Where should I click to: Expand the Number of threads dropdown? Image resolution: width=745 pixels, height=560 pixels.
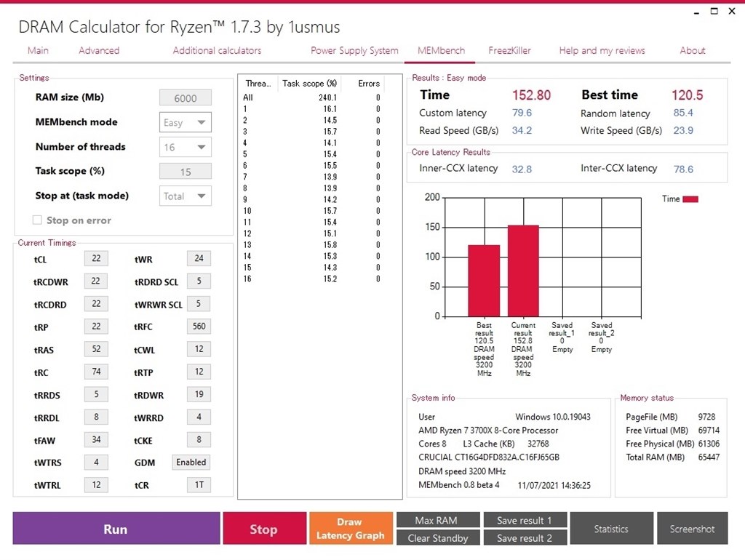[186, 147]
